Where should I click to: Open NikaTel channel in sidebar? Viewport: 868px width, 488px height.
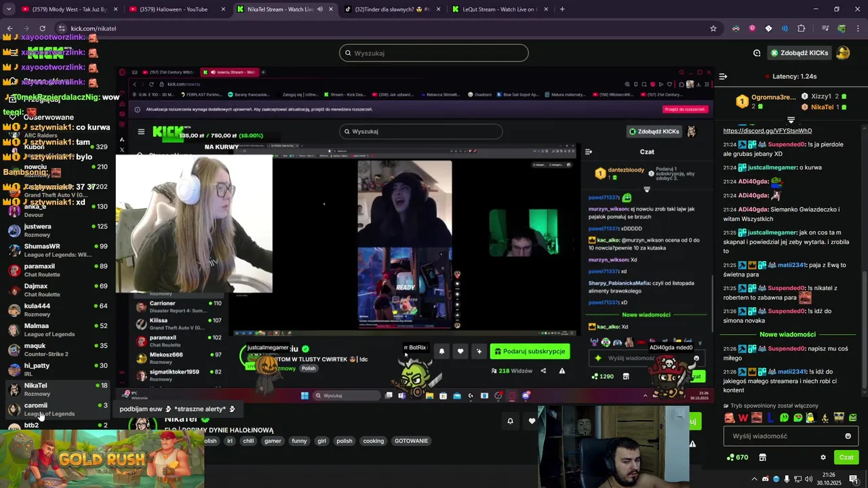click(57, 389)
